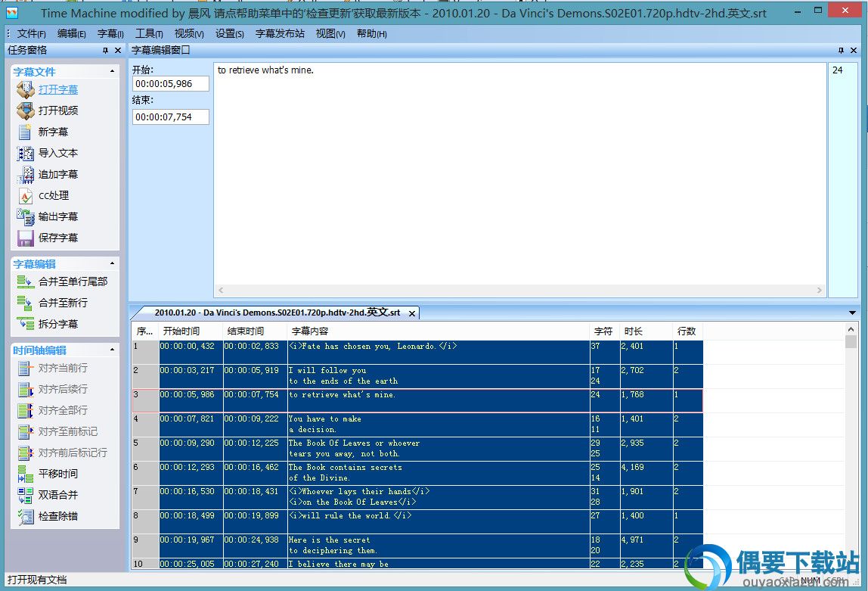Click the 双语合并 bilingual merge icon

pos(26,495)
